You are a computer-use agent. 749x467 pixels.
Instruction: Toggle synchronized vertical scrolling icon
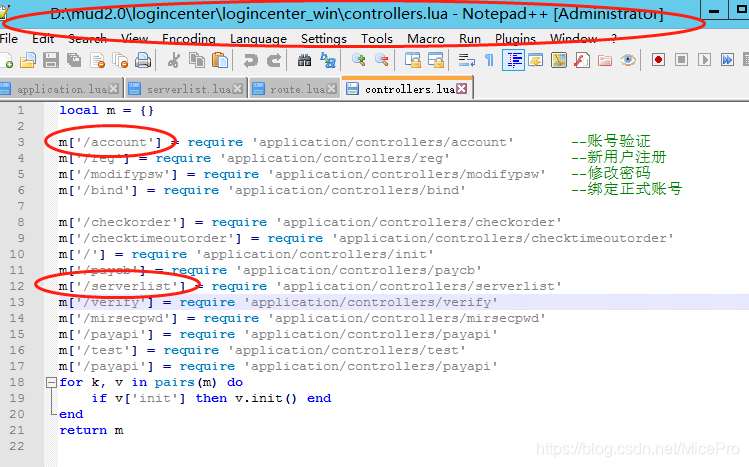pos(413,60)
